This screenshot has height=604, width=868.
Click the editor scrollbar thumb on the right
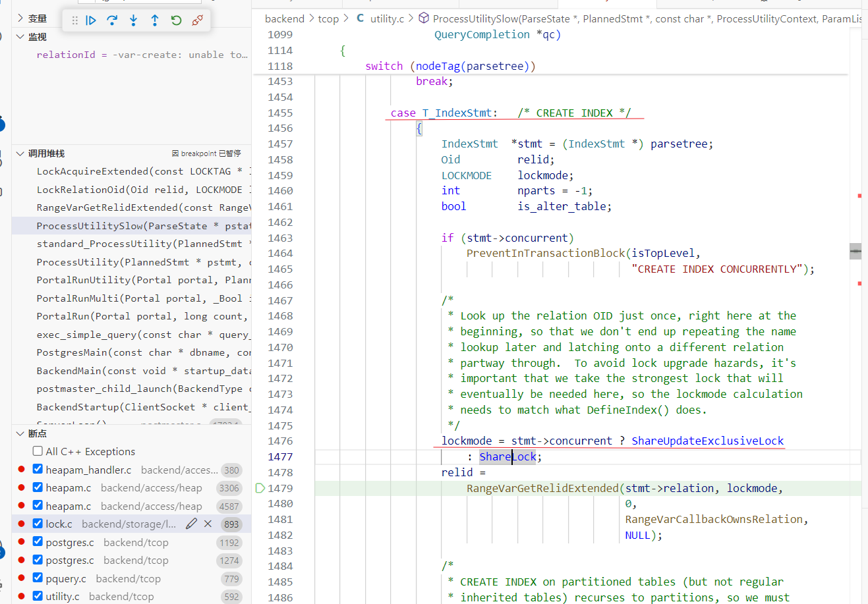[855, 251]
